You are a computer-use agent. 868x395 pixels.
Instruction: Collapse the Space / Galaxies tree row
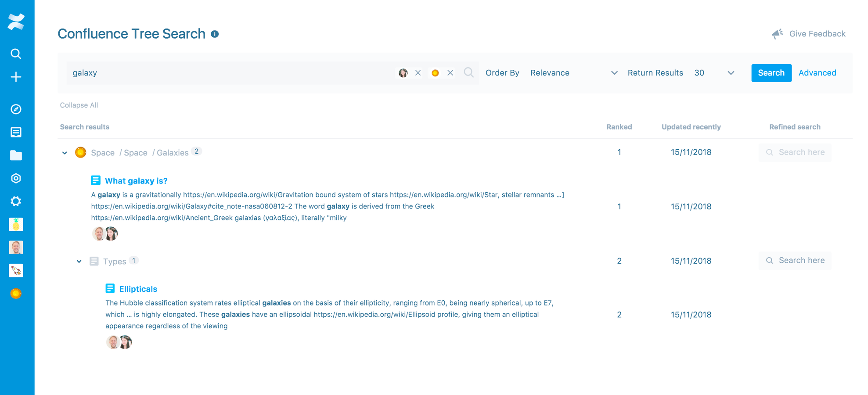[65, 153]
